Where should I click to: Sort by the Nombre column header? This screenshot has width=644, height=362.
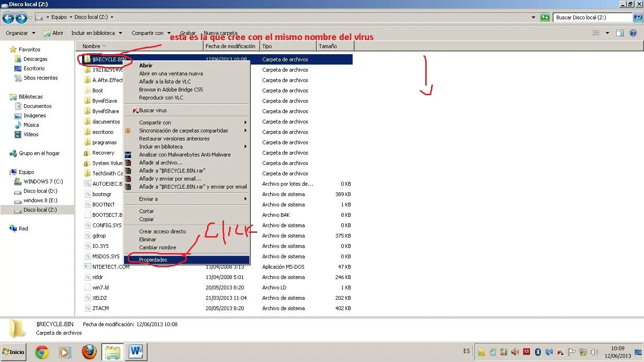140,46
